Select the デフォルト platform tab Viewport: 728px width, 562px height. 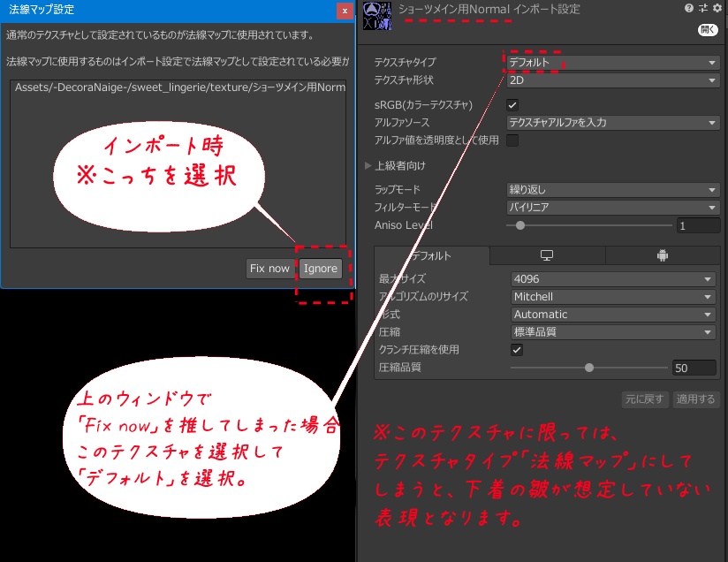pyautogui.click(x=432, y=255)
